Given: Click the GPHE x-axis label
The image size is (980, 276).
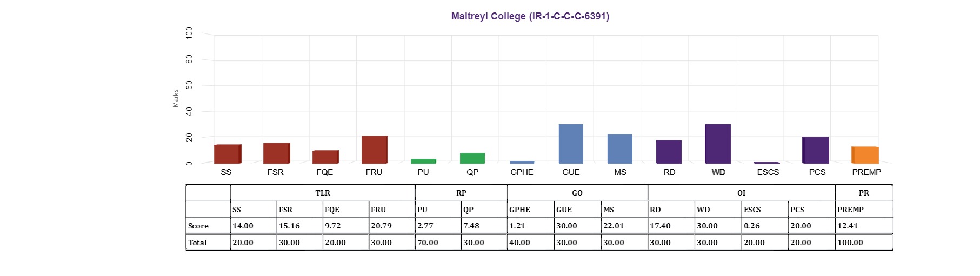Looking at the screenshot, I should 522,172.
